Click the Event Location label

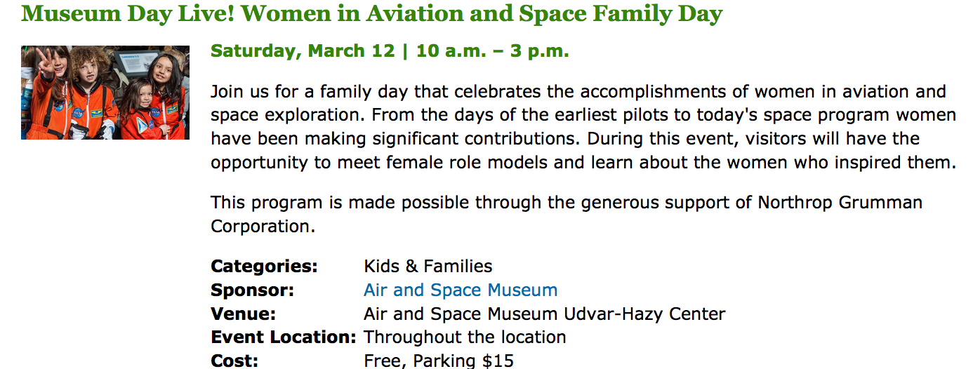tap(283, 337)
